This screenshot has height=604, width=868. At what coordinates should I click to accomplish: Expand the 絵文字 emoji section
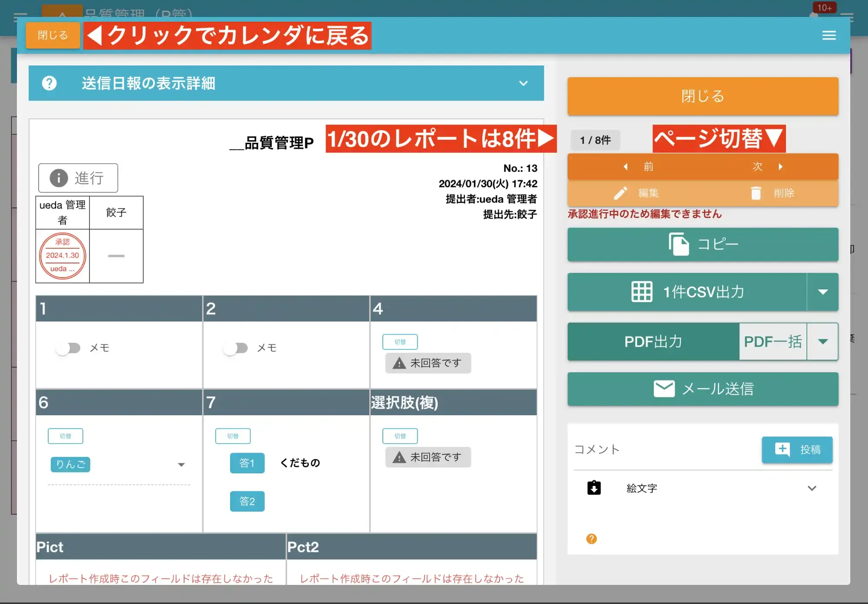point(811,488)
